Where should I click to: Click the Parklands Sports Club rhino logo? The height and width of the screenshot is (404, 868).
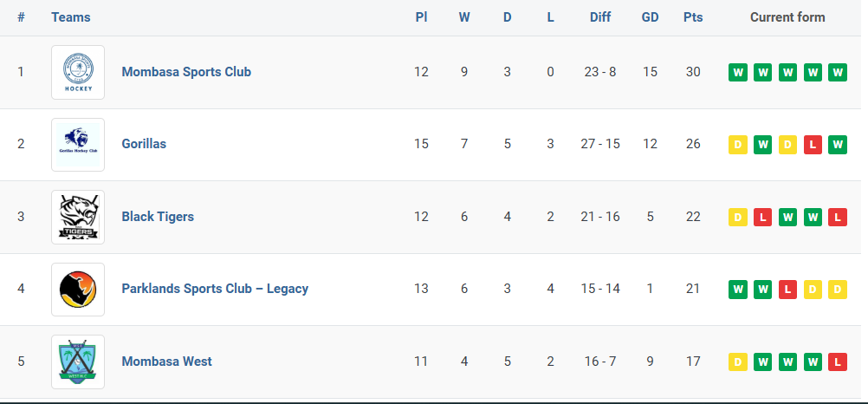pyautogui.click(x=78, y=290)
